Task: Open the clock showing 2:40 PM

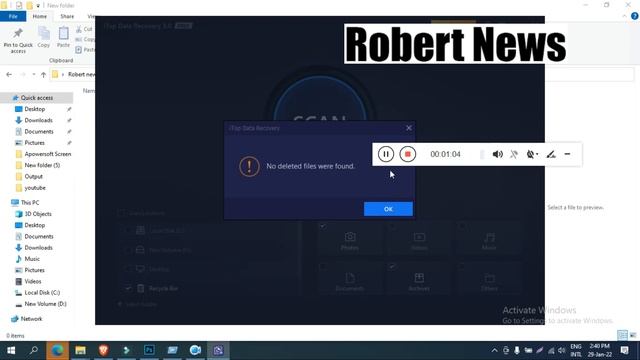Action: [x=600, y=350]
